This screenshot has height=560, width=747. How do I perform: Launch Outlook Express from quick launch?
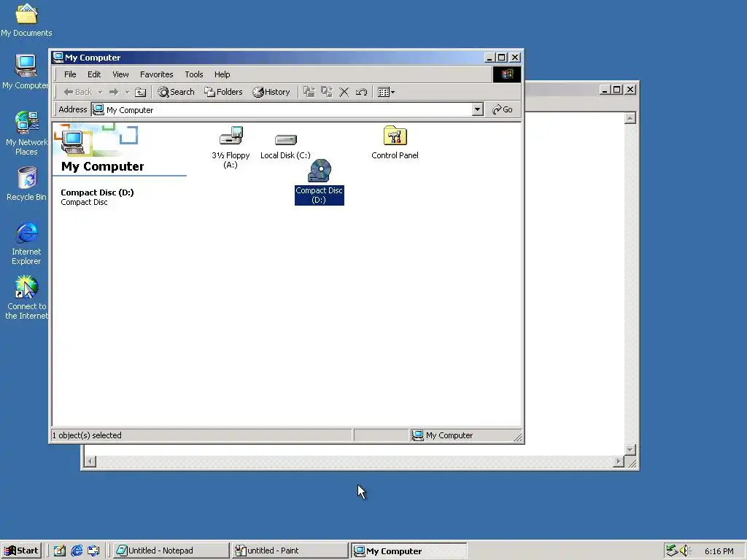click(x=93, y=551)
